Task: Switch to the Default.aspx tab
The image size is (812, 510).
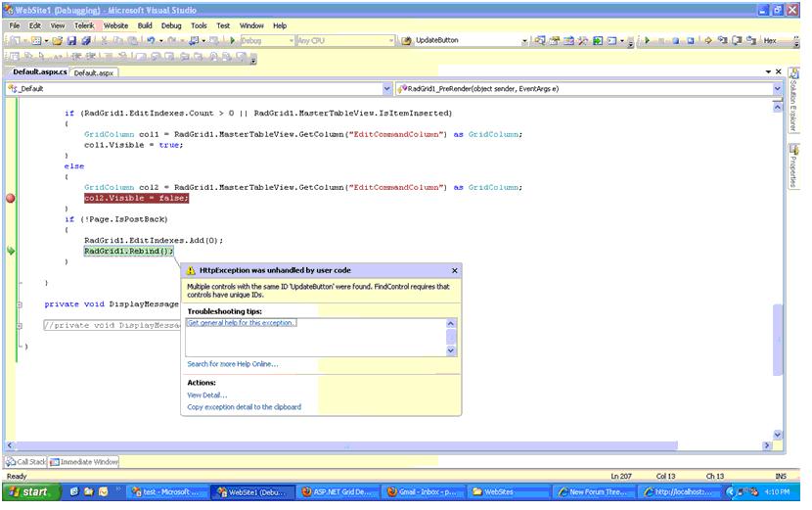Action: pyautogui.click(x=94, y=73)
